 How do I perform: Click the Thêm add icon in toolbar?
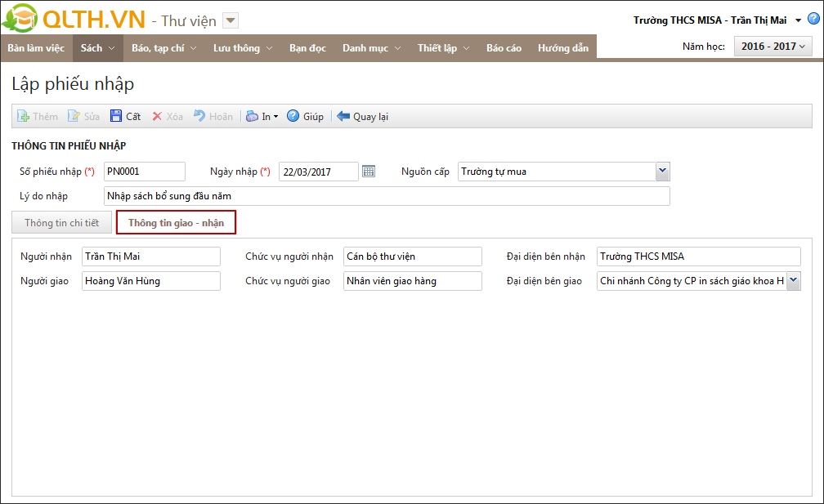[24, 117]
